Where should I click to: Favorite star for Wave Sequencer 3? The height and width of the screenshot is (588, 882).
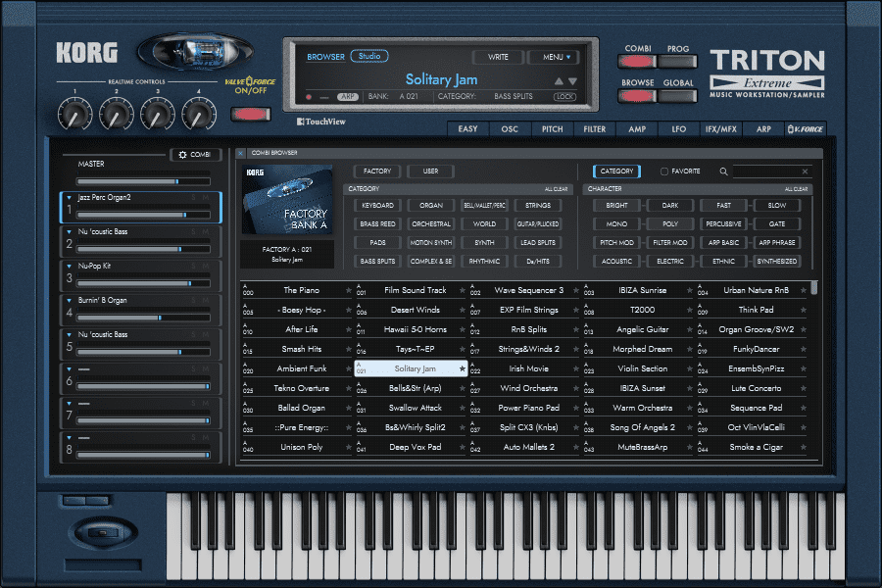[x=576, y=290]
